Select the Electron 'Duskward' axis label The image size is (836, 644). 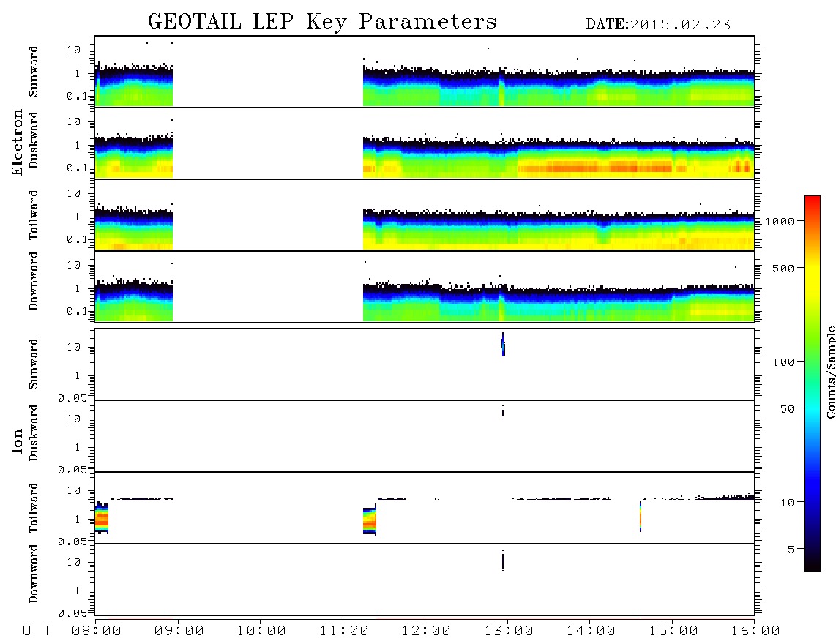(x=34, y=140)
